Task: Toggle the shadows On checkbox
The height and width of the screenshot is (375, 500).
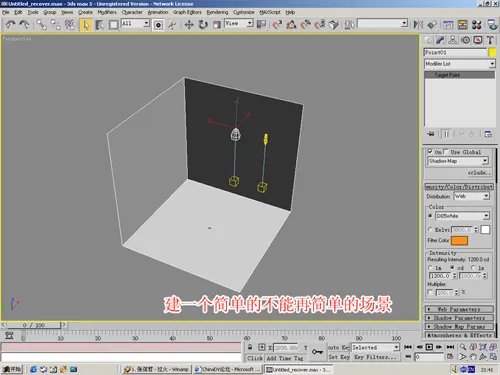Action: point(430,152)
